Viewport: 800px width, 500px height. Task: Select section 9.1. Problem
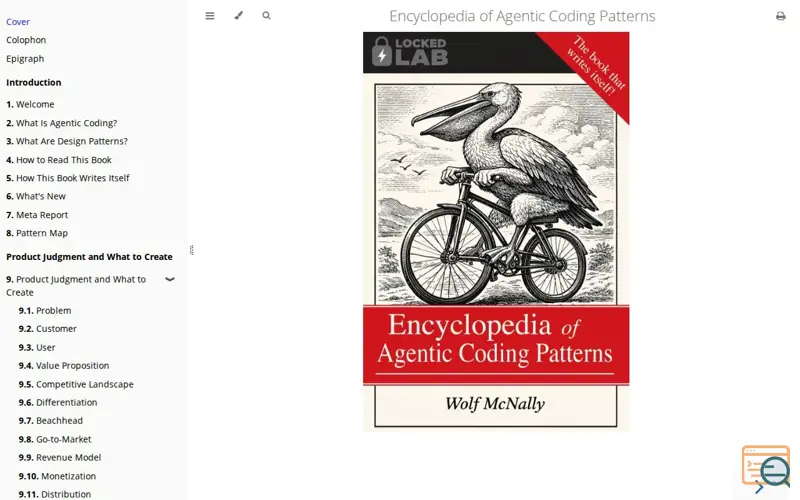45,311
